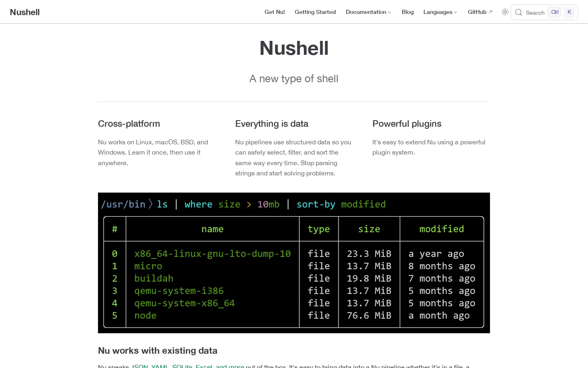588x368 pixels.
Task: Click the 'node' file name
Action: pyautogui.click(x=145, y=316)
